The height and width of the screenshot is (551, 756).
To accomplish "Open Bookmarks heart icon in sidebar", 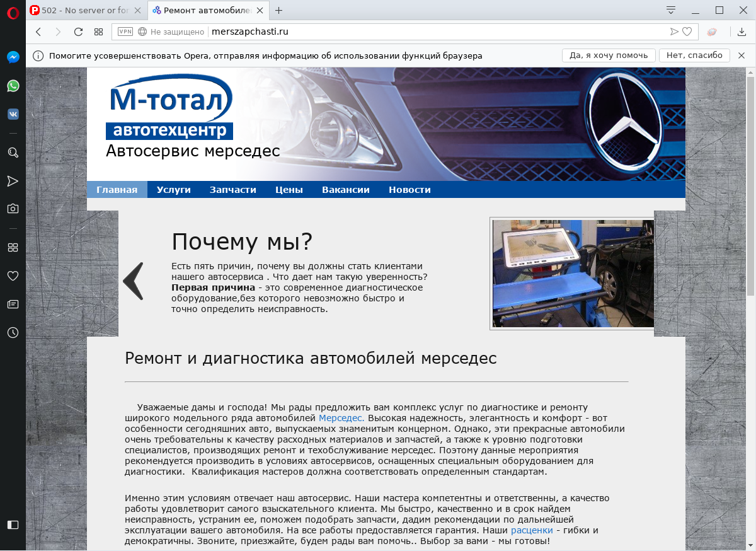I will click(x=13, y=275).
